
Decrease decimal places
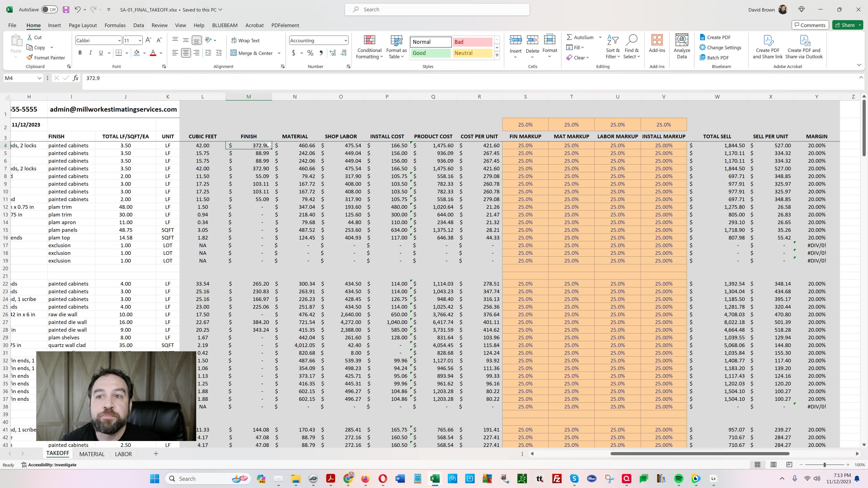point(343,53)
